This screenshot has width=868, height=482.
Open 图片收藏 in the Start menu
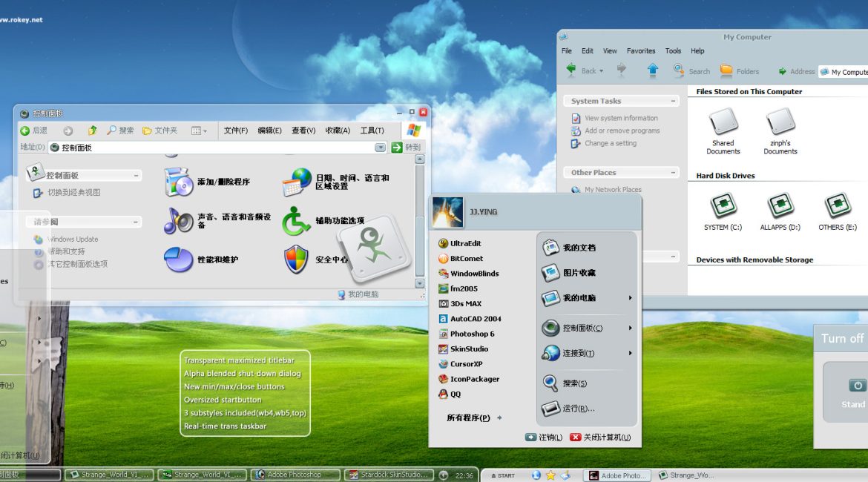(568, 272)
